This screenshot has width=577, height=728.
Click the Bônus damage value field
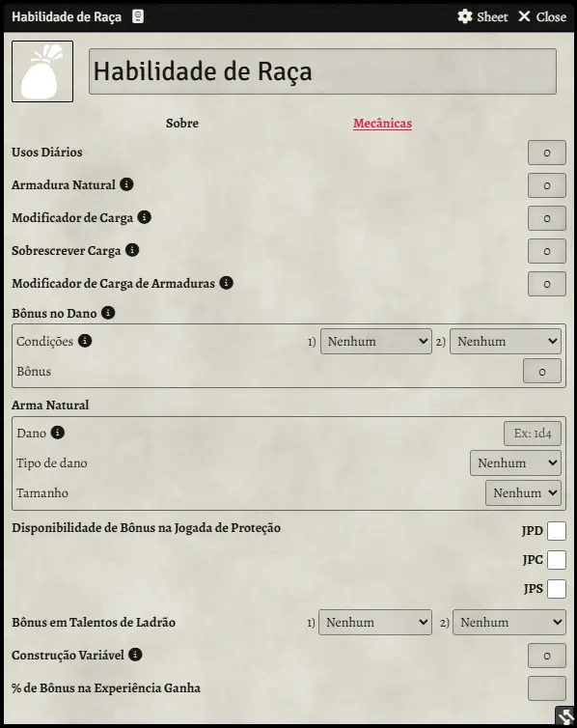tap(542, 371)
